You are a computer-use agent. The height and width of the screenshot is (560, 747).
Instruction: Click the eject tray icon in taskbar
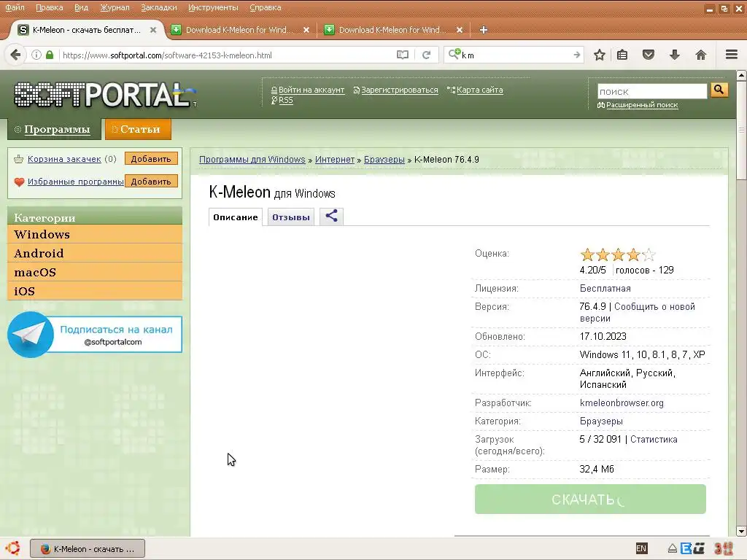[x=672, y=548]
